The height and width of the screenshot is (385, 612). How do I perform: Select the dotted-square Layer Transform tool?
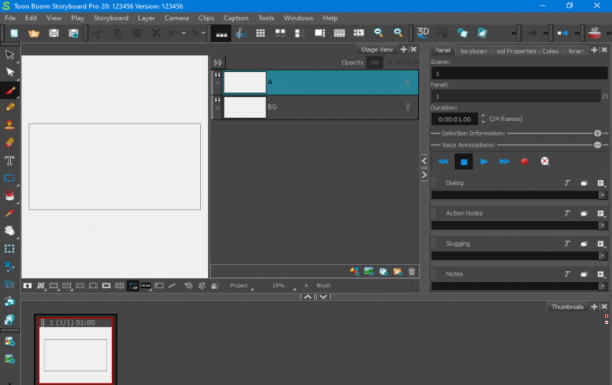(x=10, y=249)
